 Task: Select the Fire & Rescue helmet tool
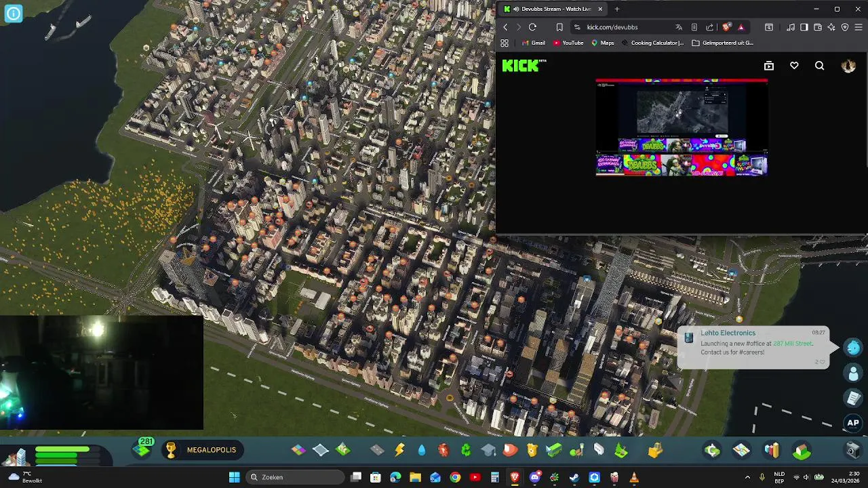510,450
